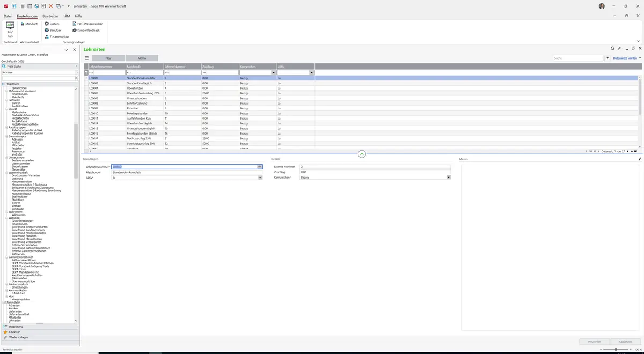644x354 pixels.
Task: Click the Suche field above the grid
Action: (x=579, y=58)
